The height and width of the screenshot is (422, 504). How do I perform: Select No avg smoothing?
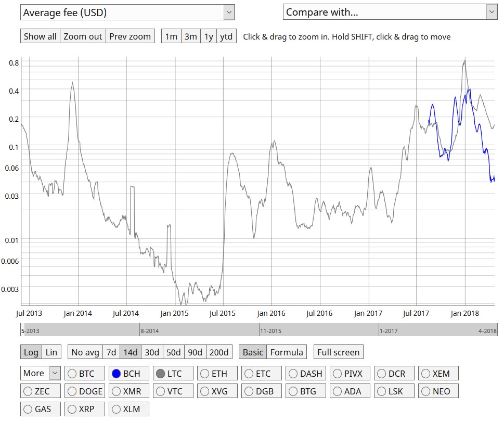[85, 352]
